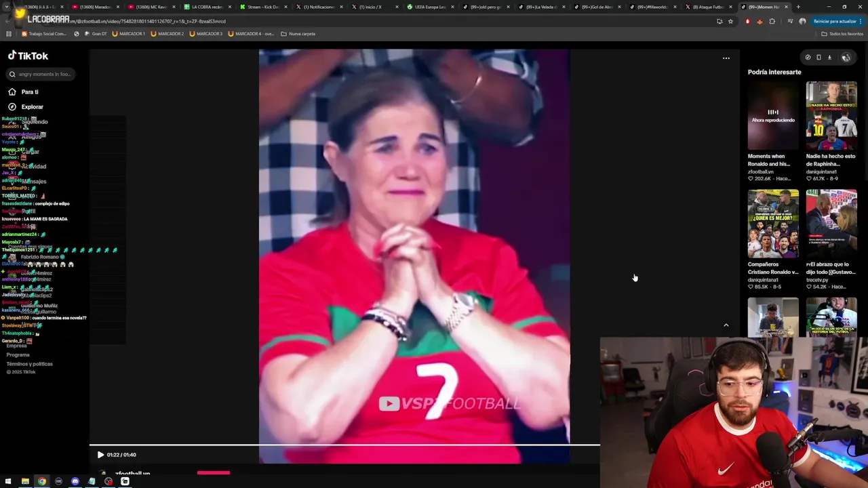Click the download icon in top pill
Image resolution: width=868 pixels, height=488 pixels.
click(829, 58)
